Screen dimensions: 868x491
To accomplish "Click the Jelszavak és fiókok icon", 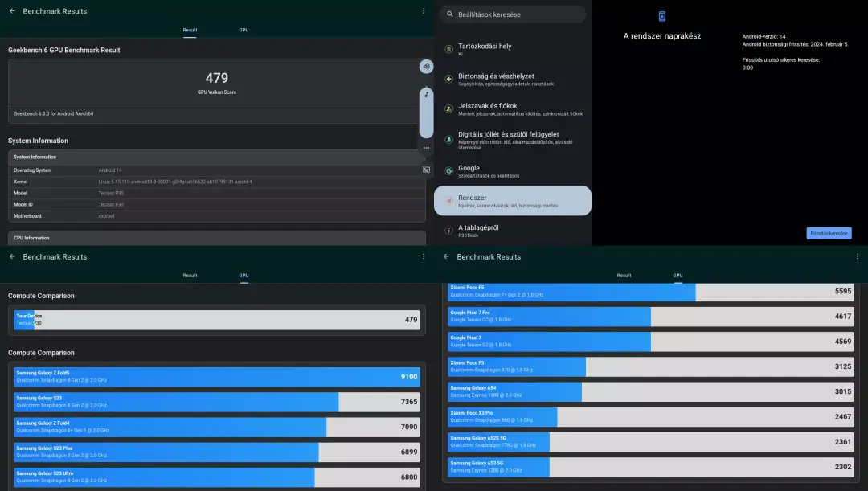I will tap(449, 109).
